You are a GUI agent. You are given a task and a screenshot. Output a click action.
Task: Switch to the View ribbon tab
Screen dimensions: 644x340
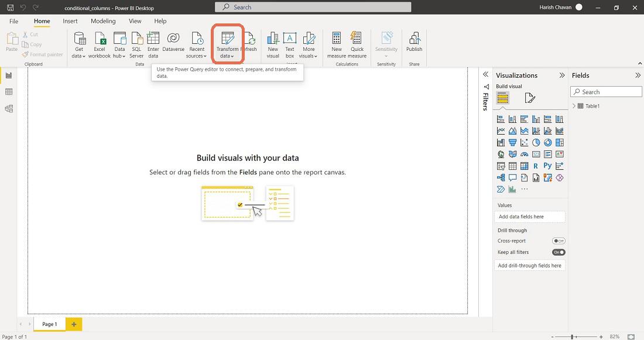coord(135,21)
